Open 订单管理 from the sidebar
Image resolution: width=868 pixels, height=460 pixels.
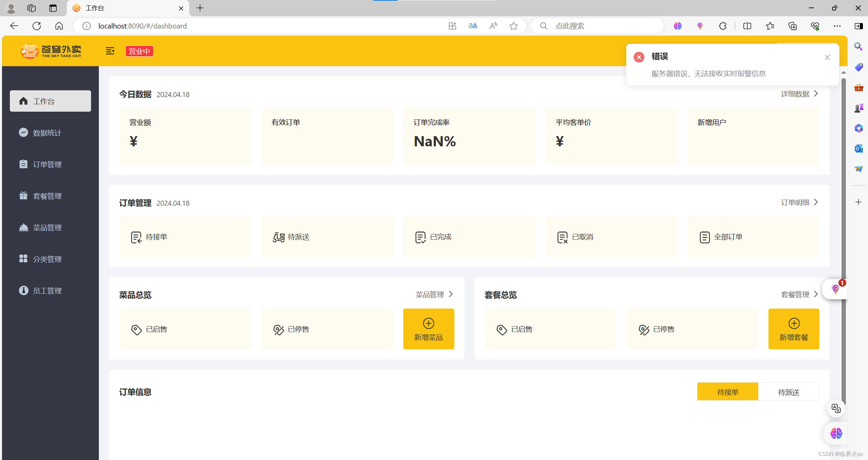47,164
